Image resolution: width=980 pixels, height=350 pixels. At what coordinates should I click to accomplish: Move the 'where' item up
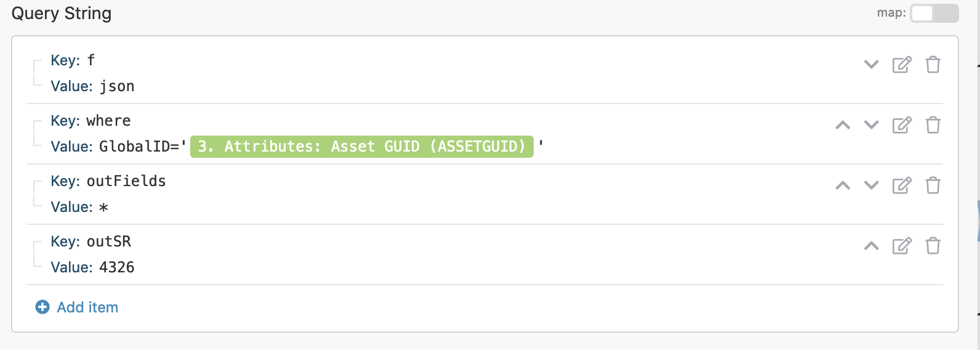pos(843,125)
